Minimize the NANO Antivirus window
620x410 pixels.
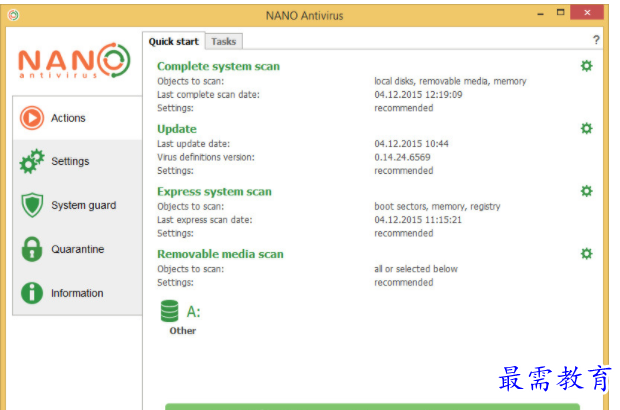[x=541, y=13]
